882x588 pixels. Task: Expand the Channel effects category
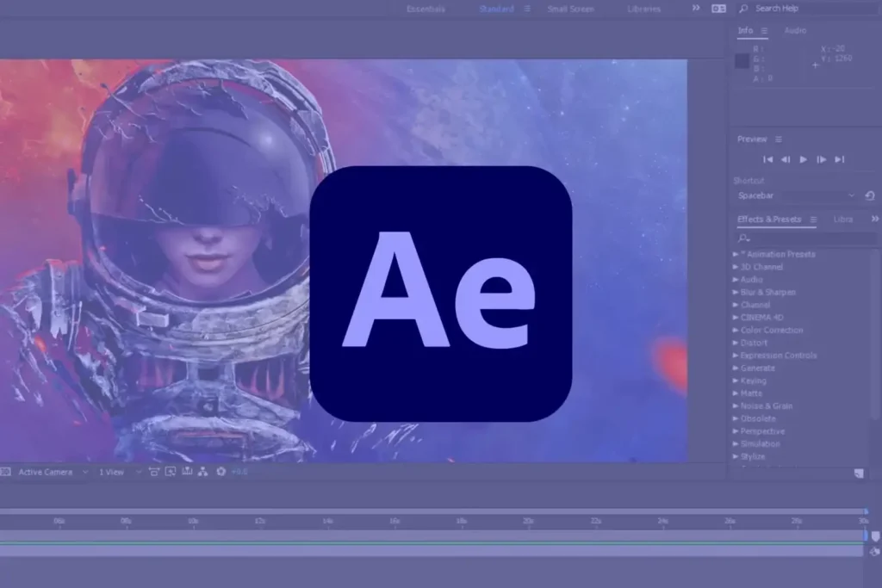(x=736, y=305)
